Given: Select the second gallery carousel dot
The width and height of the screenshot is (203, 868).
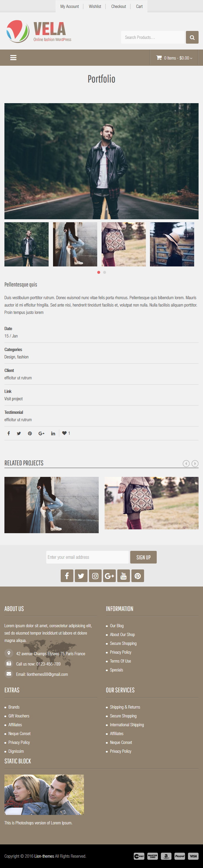Looking at the screenshot, I should coord(105,272).
